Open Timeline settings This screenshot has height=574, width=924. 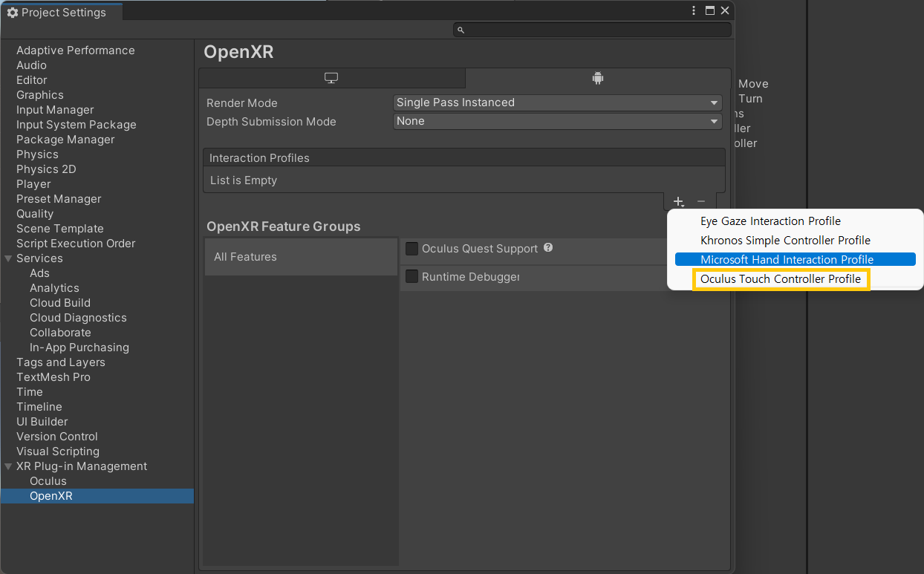(x=39, y=407)
